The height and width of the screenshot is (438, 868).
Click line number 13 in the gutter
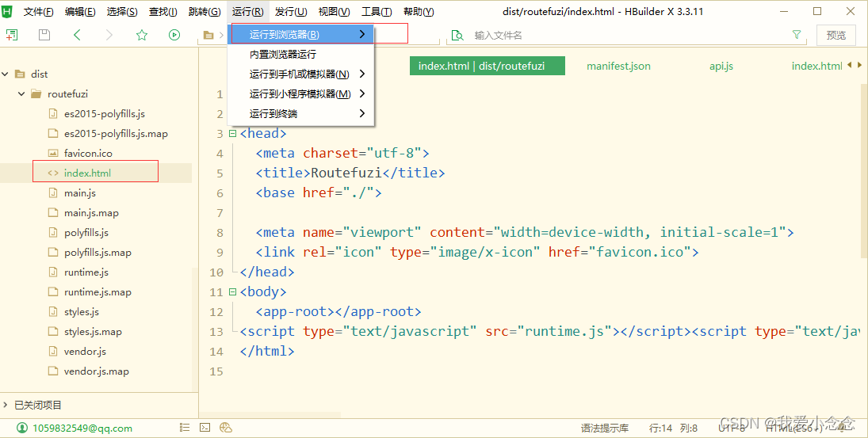216,332
